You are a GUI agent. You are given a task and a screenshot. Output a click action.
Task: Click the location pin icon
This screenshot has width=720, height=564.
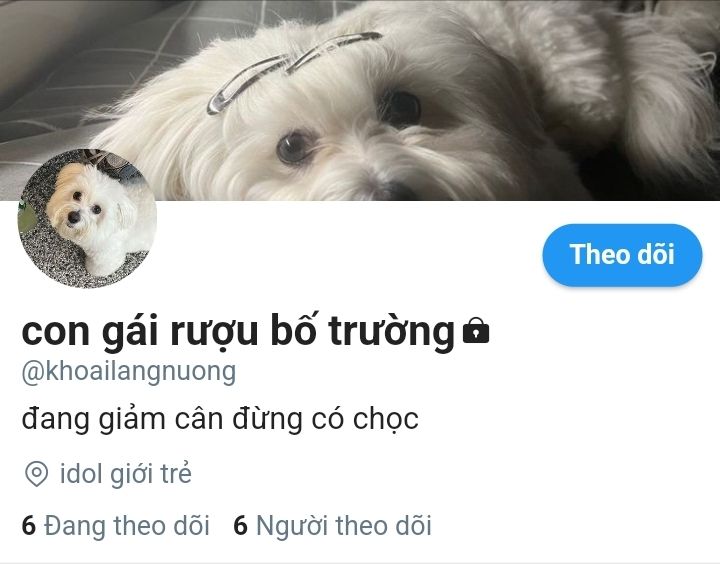coord(36,474)
